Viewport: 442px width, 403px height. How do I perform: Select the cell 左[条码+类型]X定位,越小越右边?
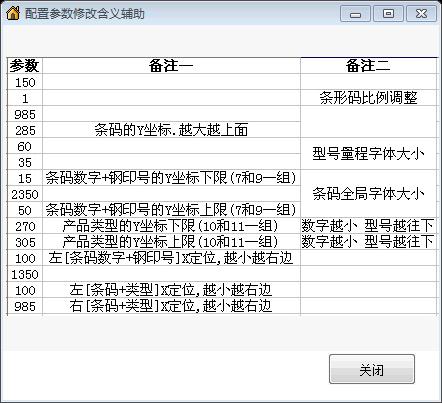tap(171, 290)
